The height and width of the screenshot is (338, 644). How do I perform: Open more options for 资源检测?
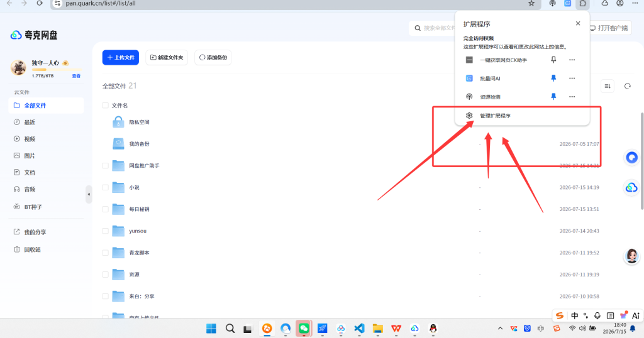click(572, 96)
